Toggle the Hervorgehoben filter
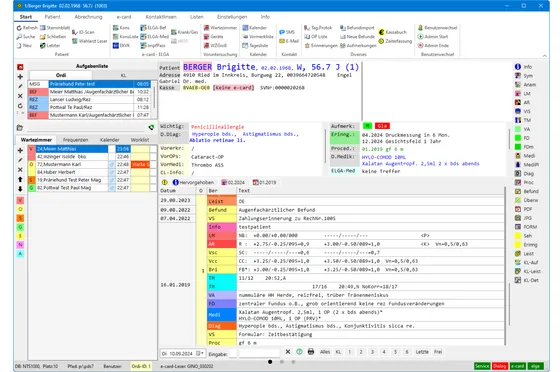 pyautogui.click(x=193, y=182)
